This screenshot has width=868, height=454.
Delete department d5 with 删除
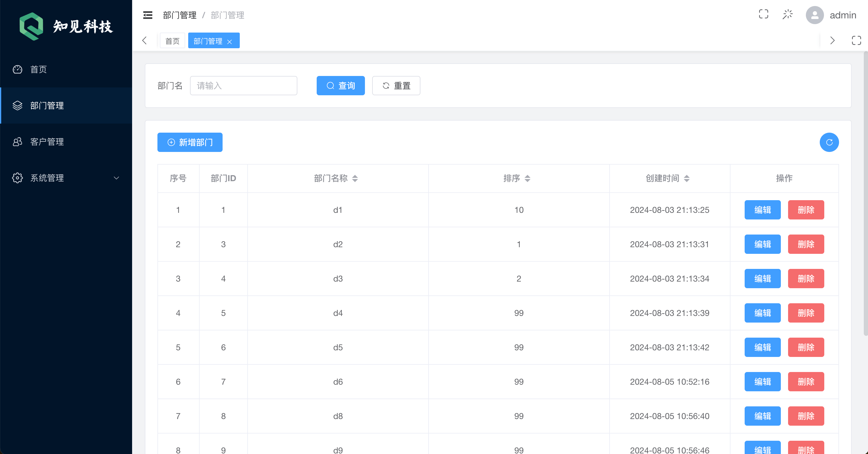[806, 347]
